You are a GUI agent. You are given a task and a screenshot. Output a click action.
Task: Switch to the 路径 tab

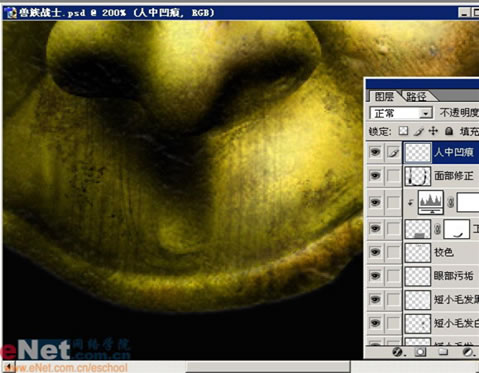coord(416,97)
